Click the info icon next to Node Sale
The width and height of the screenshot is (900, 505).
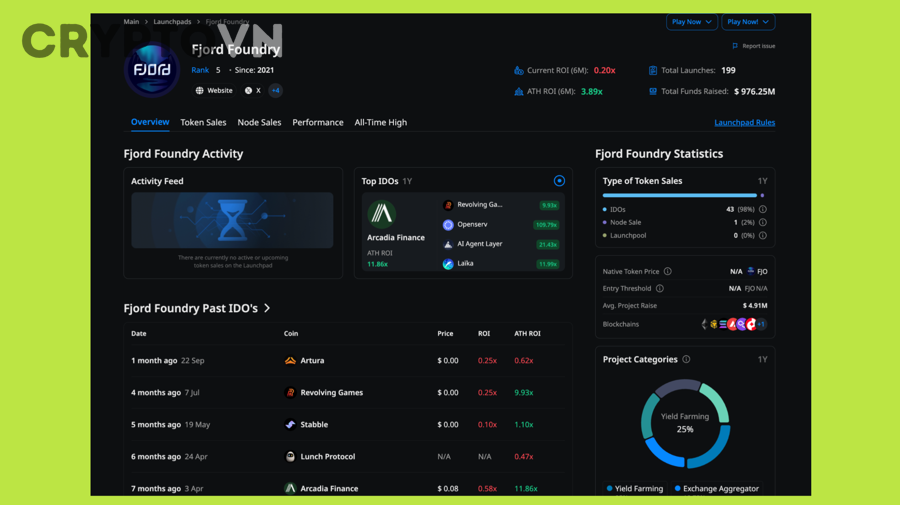click(x=763, y=222)
